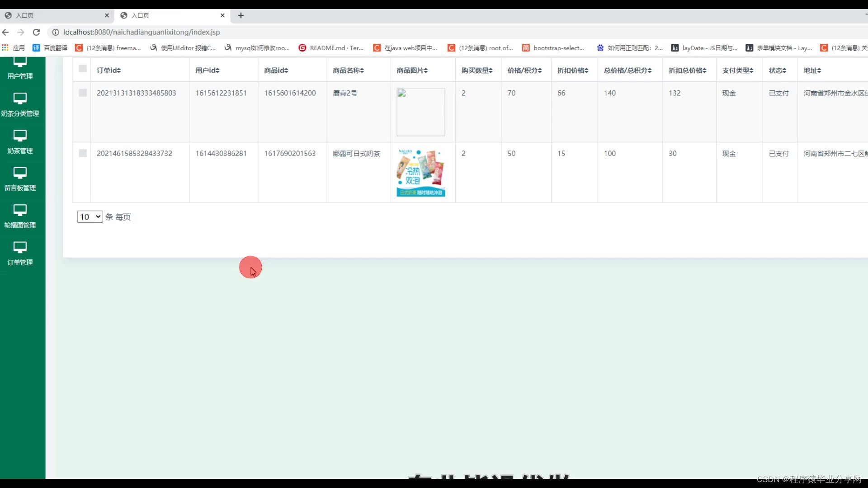868x488 pixels.
Task: Open 用户管理 monitor icon in sidebar
Action: [20, 62]
